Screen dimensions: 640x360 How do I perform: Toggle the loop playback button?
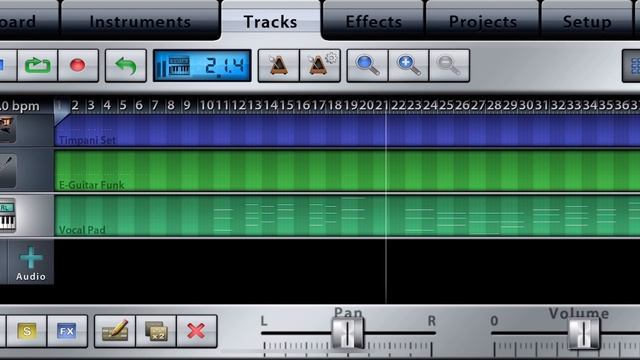(x=38, y=65)
